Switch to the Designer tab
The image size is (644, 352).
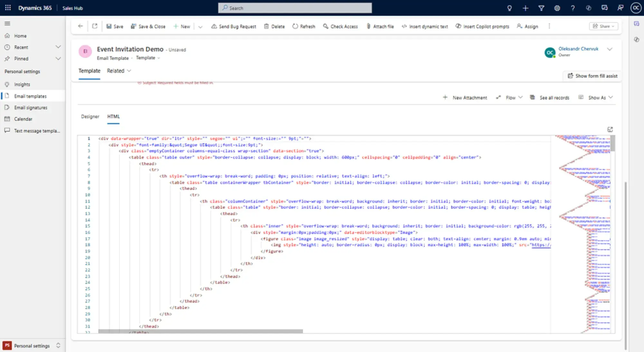coord(90,116)
